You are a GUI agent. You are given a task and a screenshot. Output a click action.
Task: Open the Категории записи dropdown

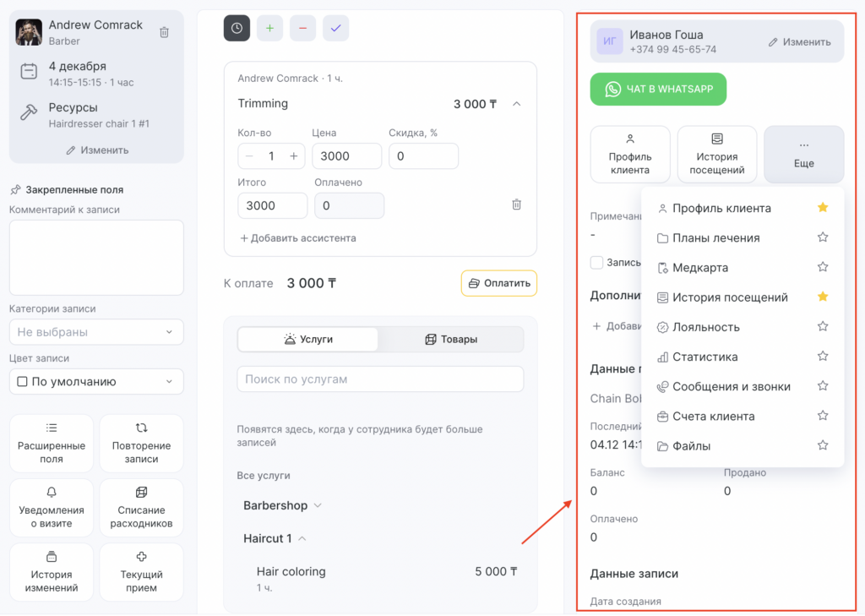[96, 332]
